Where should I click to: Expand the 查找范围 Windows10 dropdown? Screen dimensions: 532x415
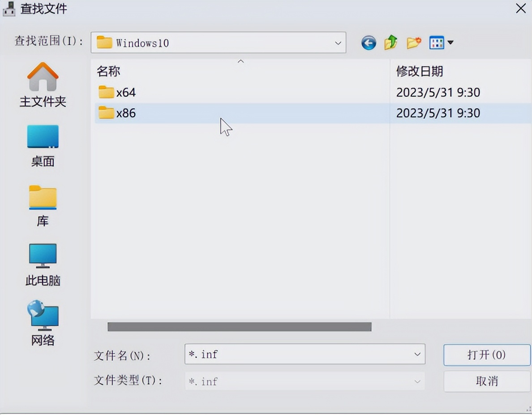(x=338, y=43)
